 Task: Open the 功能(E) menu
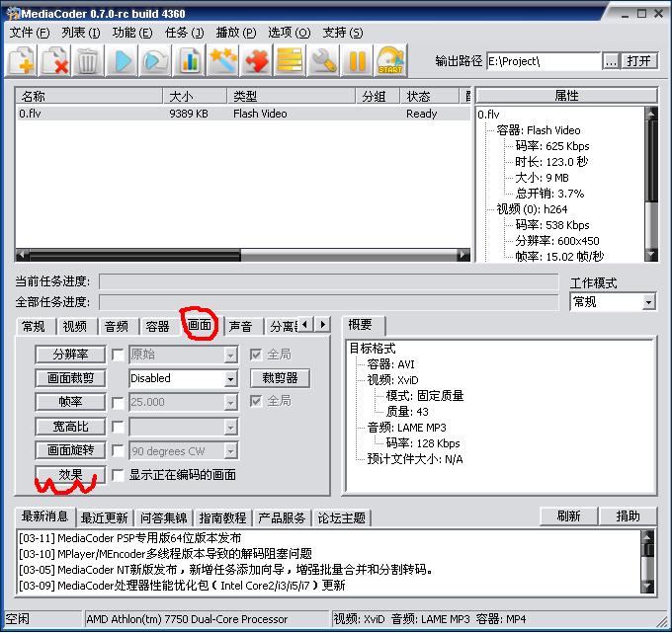pos(132,33)
